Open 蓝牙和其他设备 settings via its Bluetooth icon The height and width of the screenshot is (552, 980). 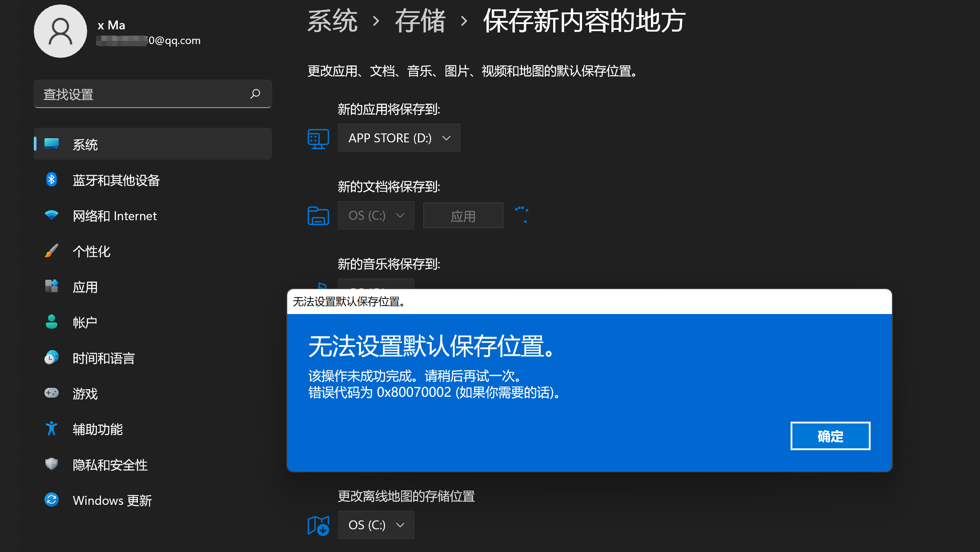(52, 180)
